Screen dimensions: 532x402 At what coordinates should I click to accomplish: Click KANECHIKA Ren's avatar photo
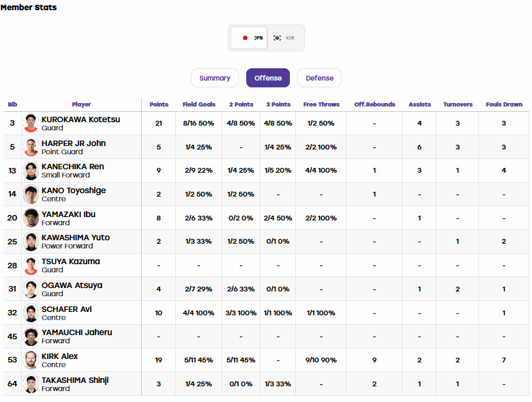(31, 171)
